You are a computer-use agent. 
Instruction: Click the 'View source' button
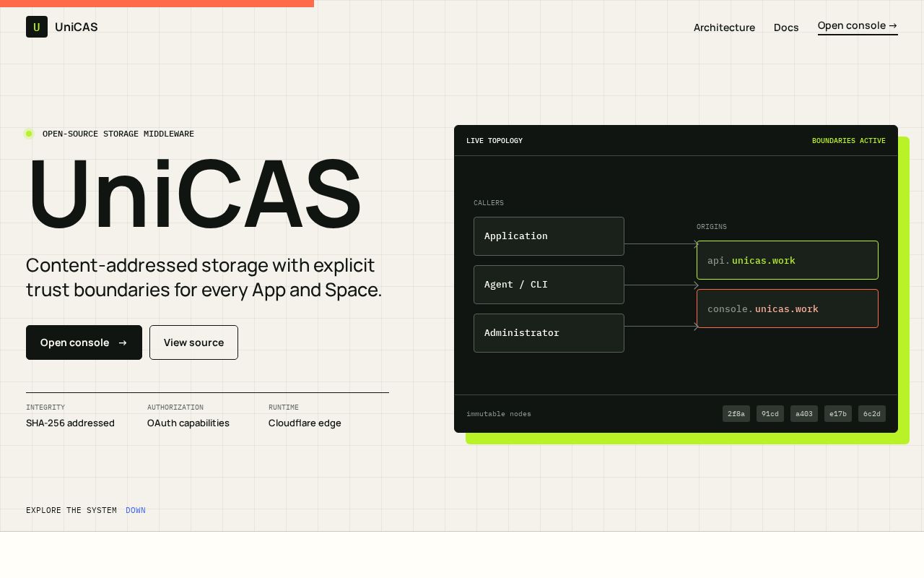(x=193, y=342)
